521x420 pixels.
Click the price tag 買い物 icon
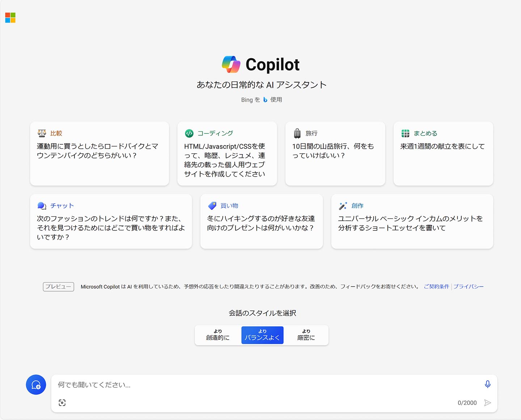pos(212,206)
